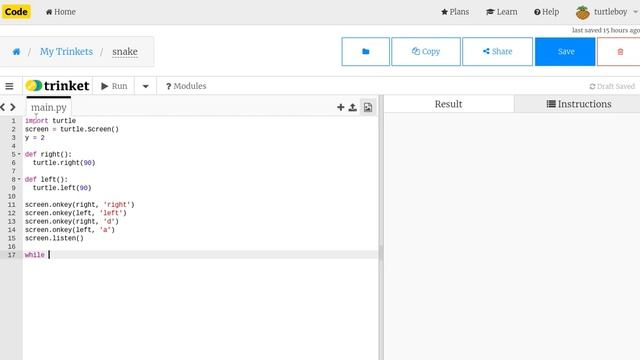
Task: Click line number 17 in gutter
Action: (x=11, y=255)
